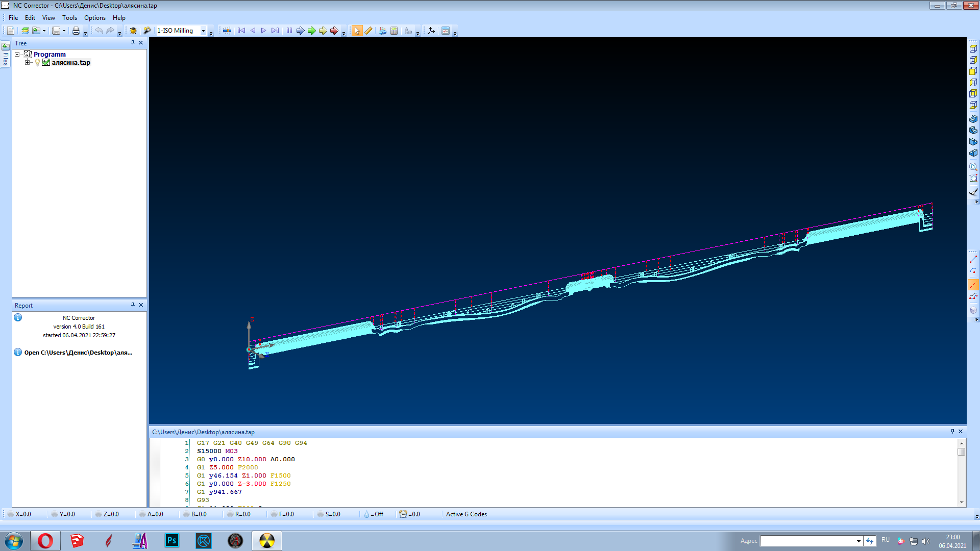Open the Options menu

95,18
